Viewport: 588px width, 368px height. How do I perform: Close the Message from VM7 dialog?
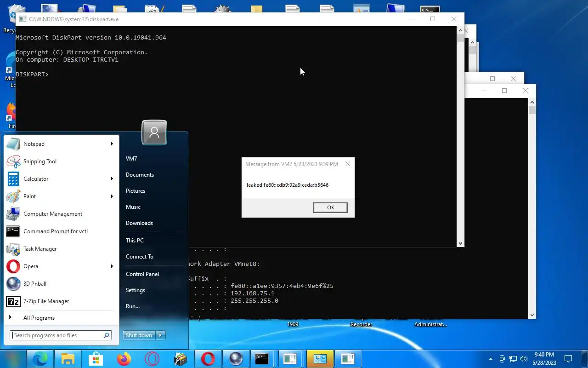click(348, 164)
